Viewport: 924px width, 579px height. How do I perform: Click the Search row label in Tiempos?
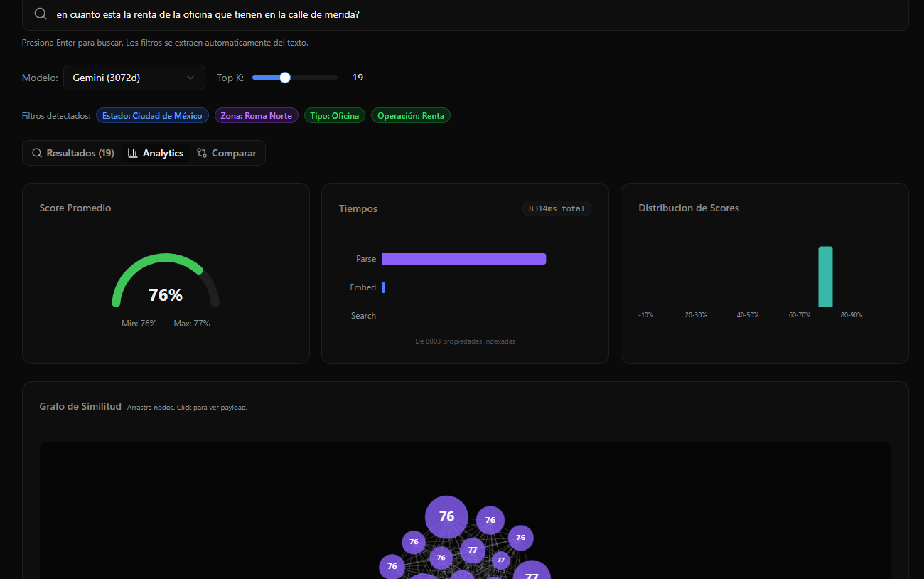[x=363, y=316]
